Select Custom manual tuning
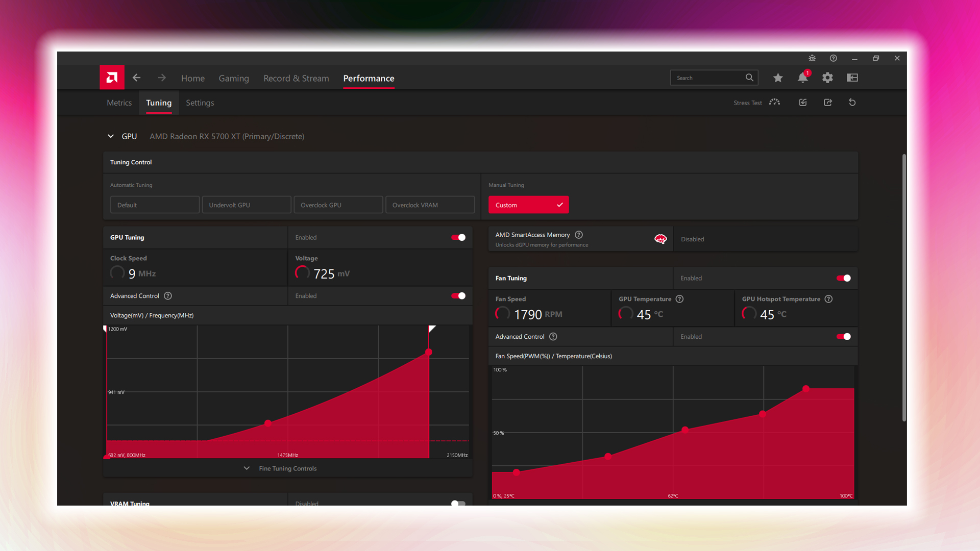The width and height of the screenshot is (980, 551). point(529,205)
